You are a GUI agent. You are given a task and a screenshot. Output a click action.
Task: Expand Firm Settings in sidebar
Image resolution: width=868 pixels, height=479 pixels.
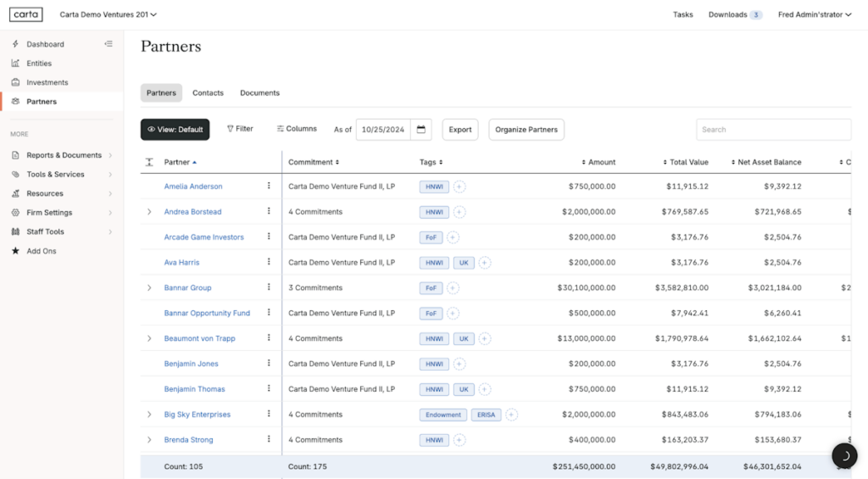point(62,213)
